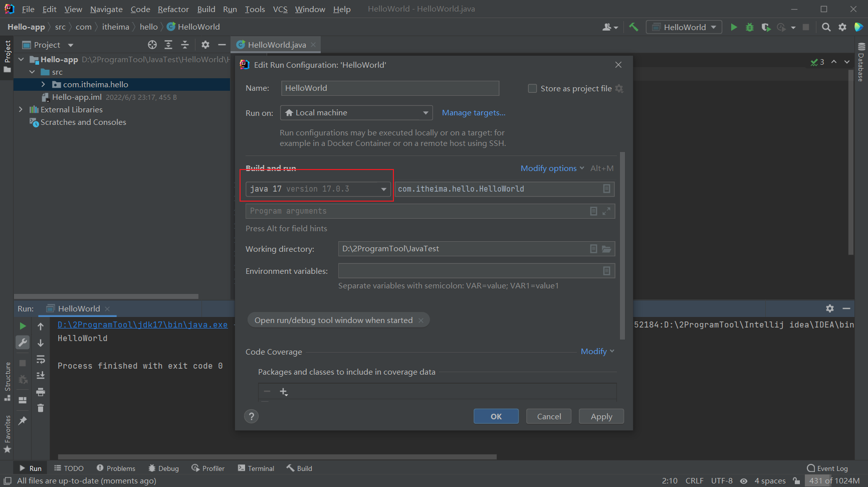Toggle soft-wrap in Run console
Viewport: 868px width, 487px height.
click(x=41, y=359)
